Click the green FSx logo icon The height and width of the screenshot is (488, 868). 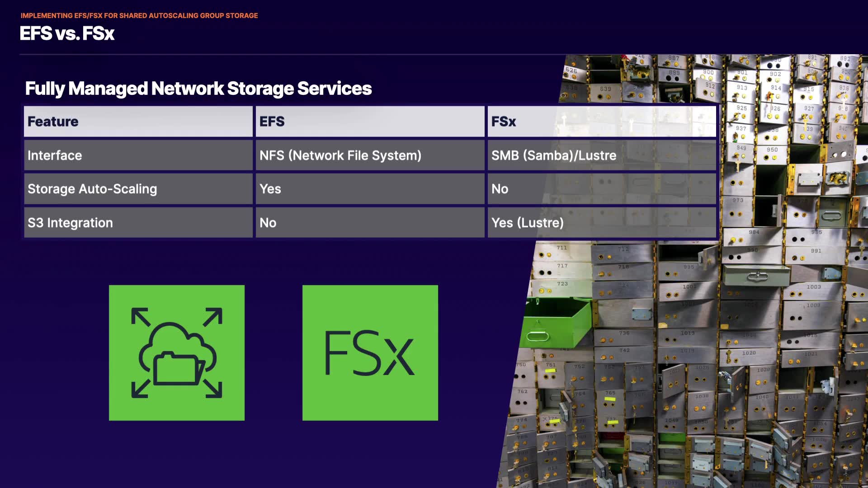(370, 352)
